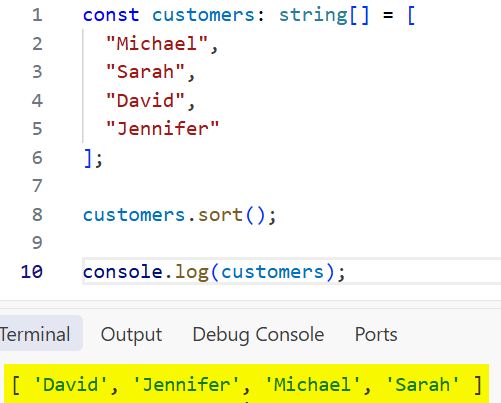
Task: Click the "const" keyword on line 1
Action: click(x=111, y=15)
